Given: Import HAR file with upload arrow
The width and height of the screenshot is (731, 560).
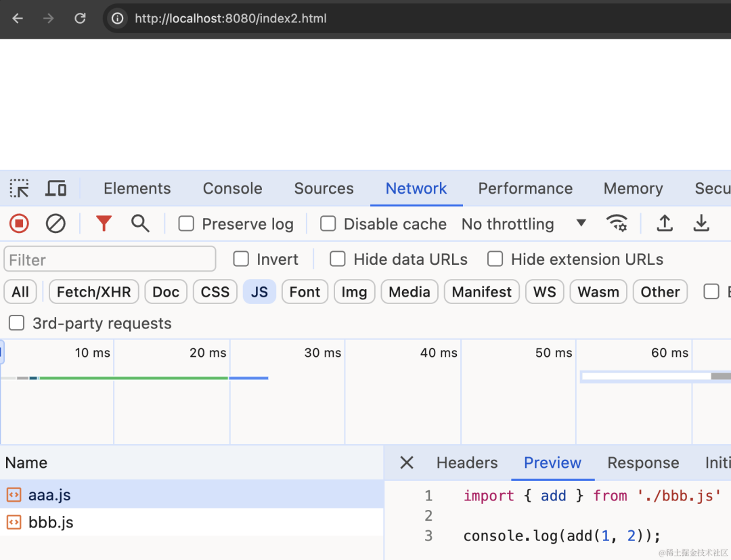Looking at the screenshot, I should pyautogui.click(x=665, y=223).
